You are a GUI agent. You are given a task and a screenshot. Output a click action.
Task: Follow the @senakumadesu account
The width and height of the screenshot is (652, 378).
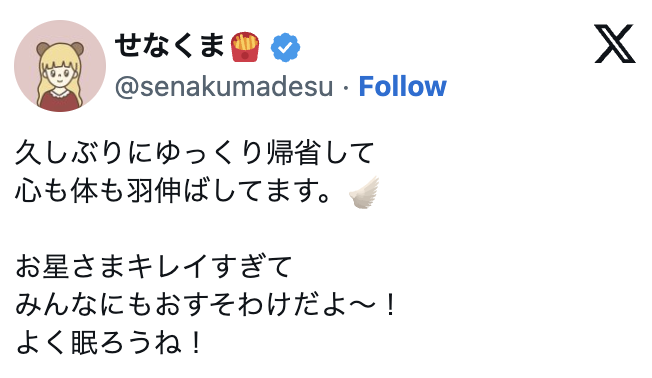pos(403,86)
